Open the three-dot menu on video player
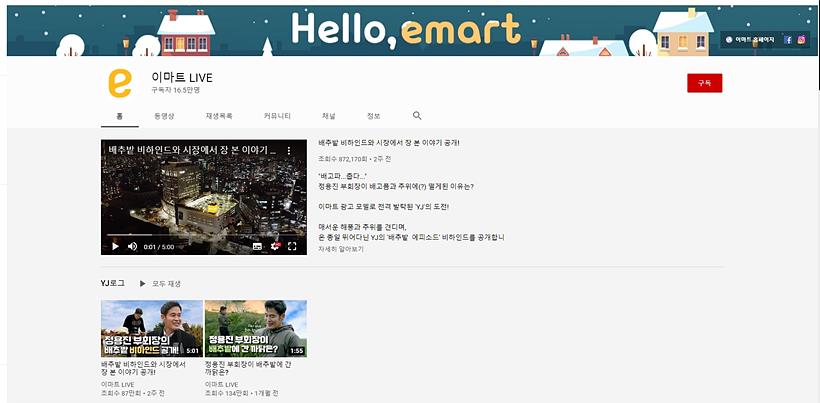The width and height of the screenshot is (820, 403). tap(289, 151)
